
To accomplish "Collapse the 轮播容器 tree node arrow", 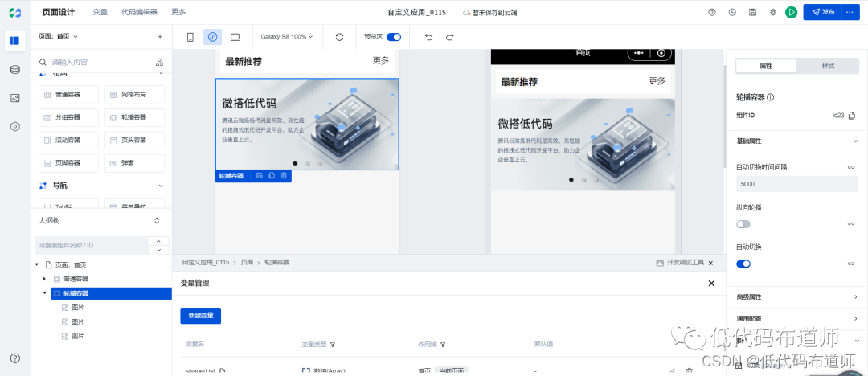I will [44, 293].
